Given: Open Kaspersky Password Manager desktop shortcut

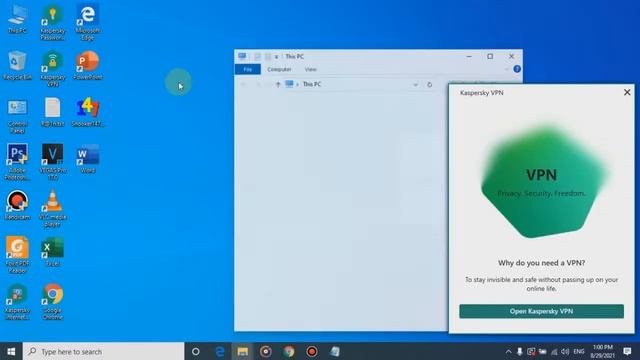Looking at the screenshot, I should tap(53, 22).
